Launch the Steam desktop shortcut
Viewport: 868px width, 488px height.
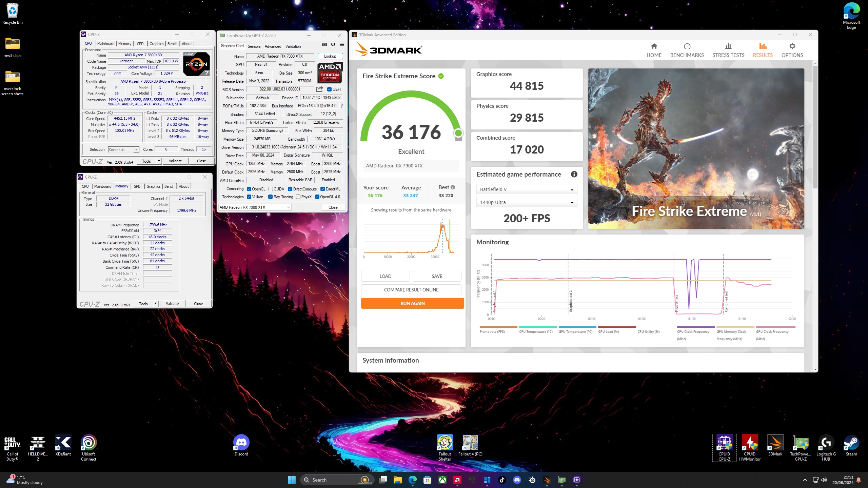coord(851,446)
